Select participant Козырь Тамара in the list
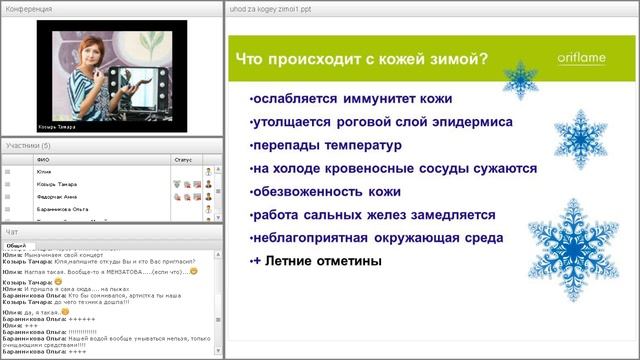Screen dimensions: 640x360 (x=57, y=184)
